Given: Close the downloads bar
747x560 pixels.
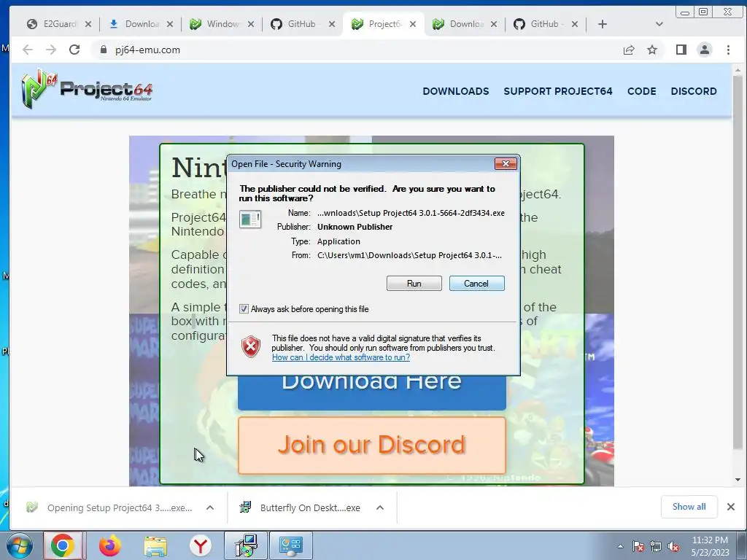Looking at the screenshot, I should [731, 507].
